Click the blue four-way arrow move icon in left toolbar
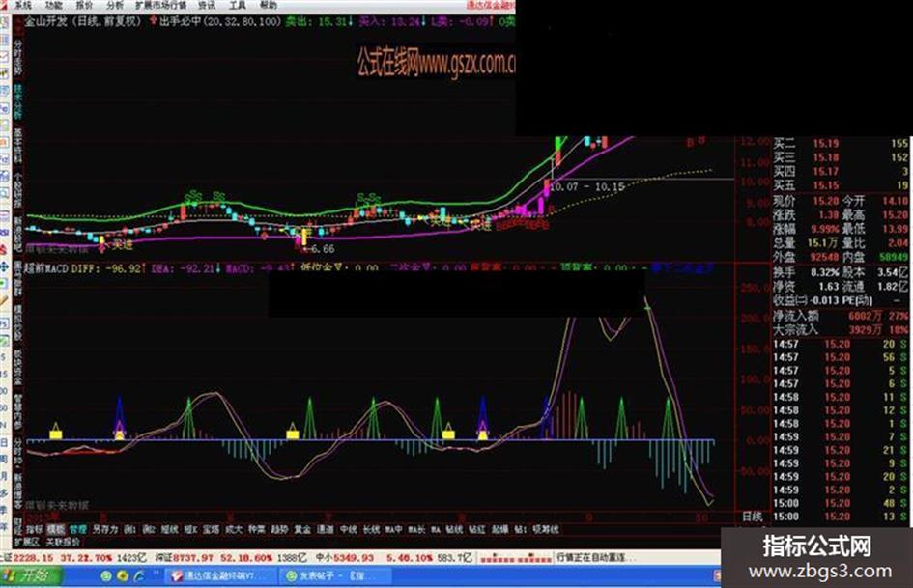The height and width of the screenshot is (588, 913). coord(5,266)
